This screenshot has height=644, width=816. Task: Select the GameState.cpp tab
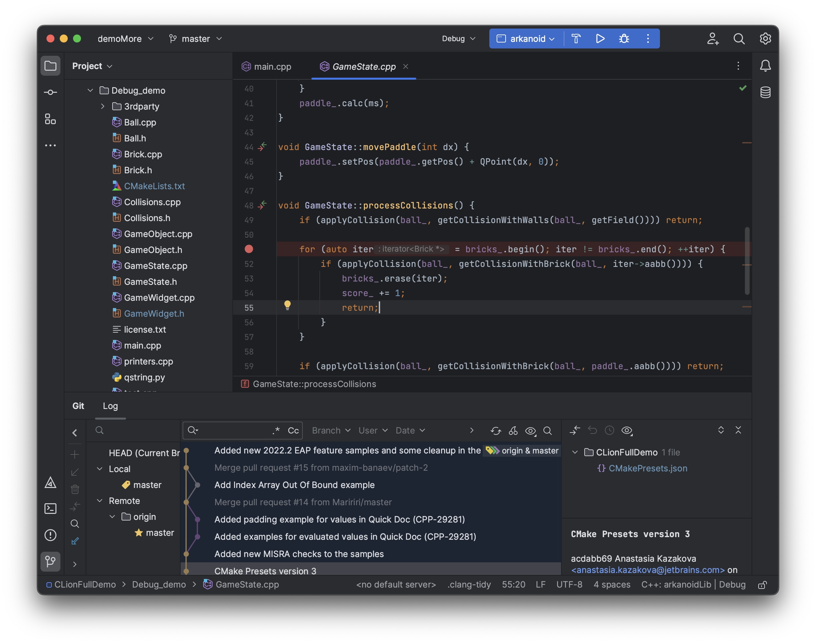pyautogui.click(x=364, y=66)
